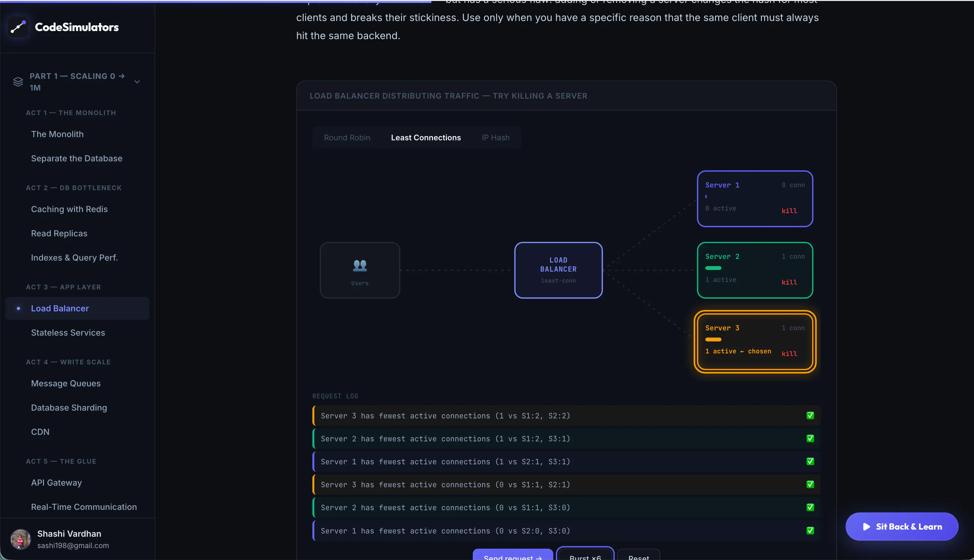Click the CodeSimulators logo icon

[18, 27]
